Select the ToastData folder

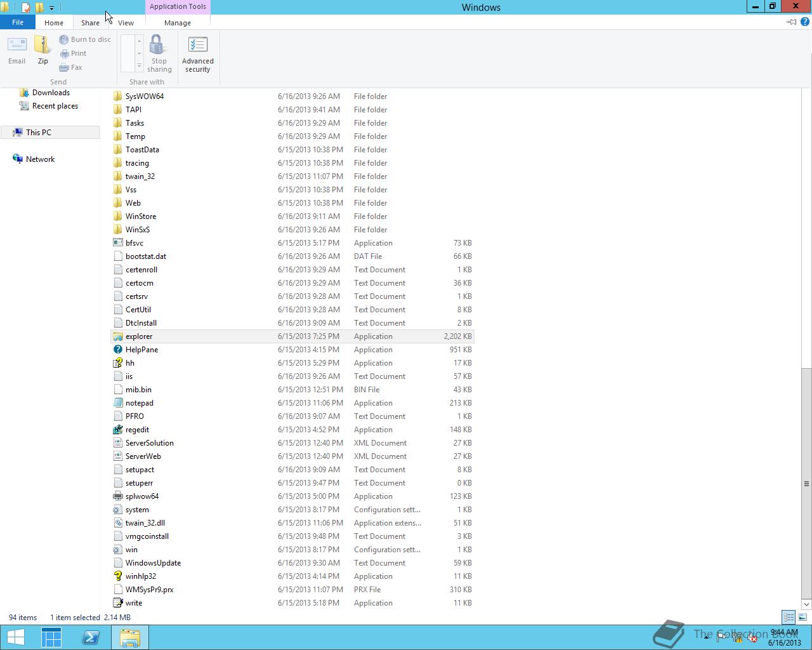[x=292, y=150]
